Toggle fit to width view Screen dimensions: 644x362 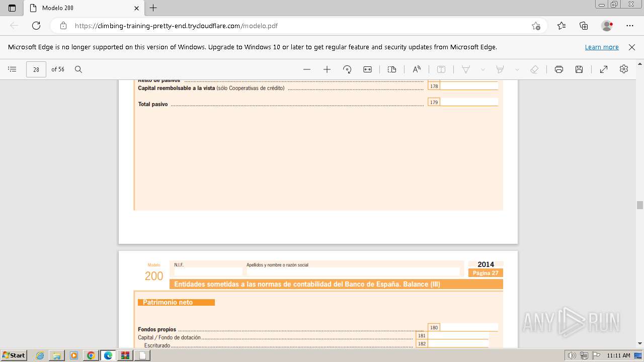click(367, 69)
